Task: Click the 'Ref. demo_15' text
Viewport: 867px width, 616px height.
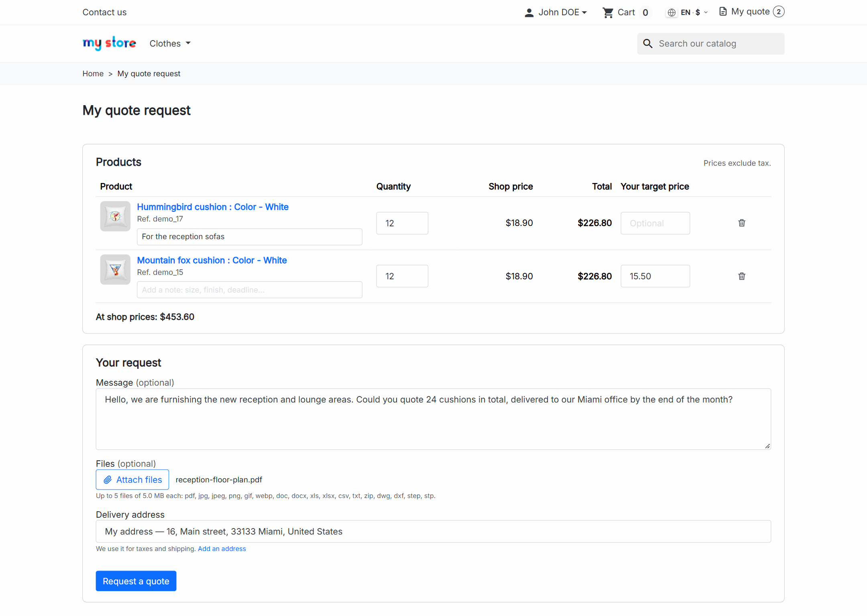Action: pos(160,272)
